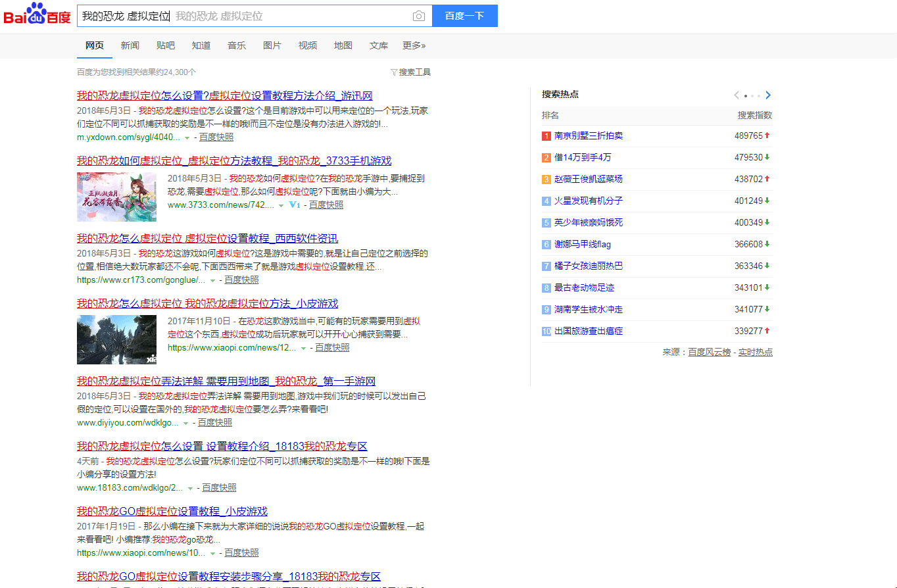Go to previous hot search page arrow
The height and width of the screenshot is (588, 897).
tap(737, 95)
